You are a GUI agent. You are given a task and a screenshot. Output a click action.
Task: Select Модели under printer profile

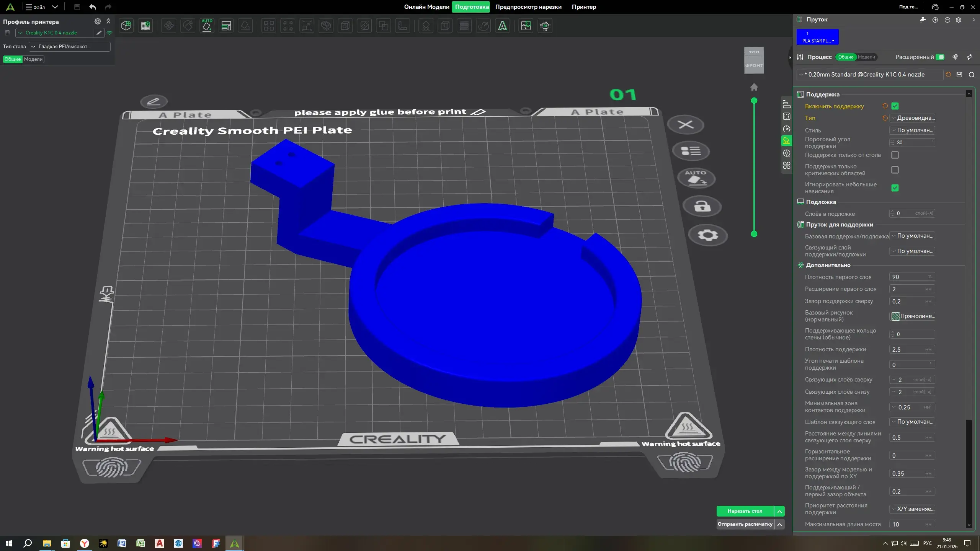(33, 59)
